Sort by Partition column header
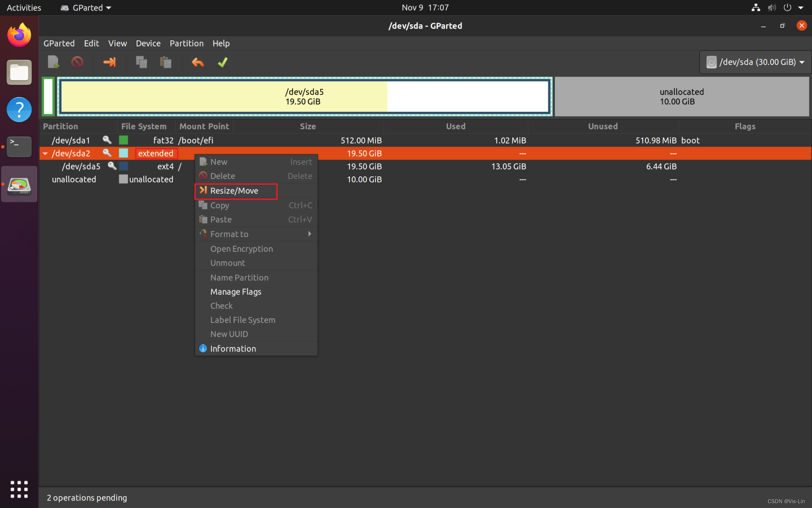Screen dimensions: 812x508 [x=78, y=126]
